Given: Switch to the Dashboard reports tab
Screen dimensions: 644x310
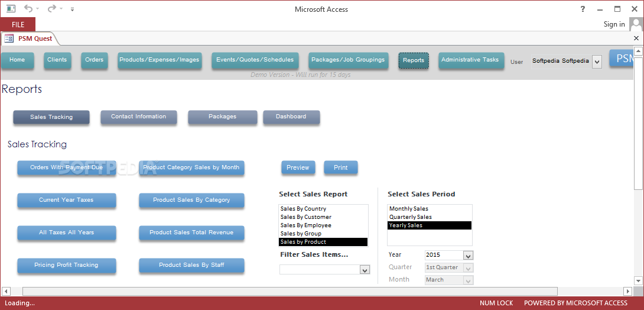Looking at the screenshot, I should [x=291, y=117].
